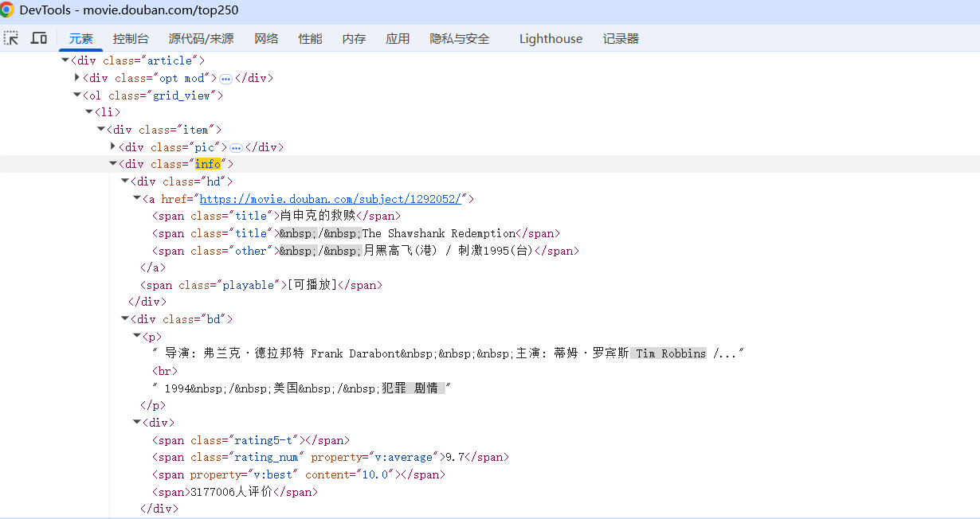Open the 源代码/来源 tab
Viewport: 980px width, 519px height.
click(x=201, y=39)
